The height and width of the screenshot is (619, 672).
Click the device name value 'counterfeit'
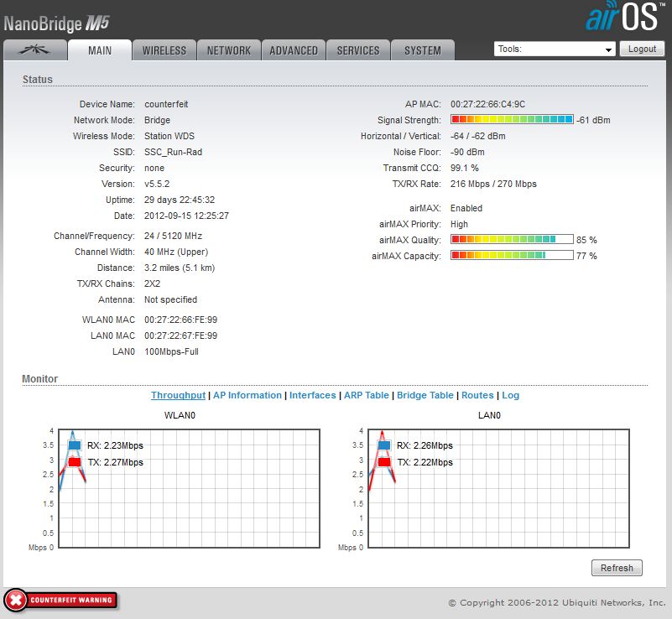point(166,104)
